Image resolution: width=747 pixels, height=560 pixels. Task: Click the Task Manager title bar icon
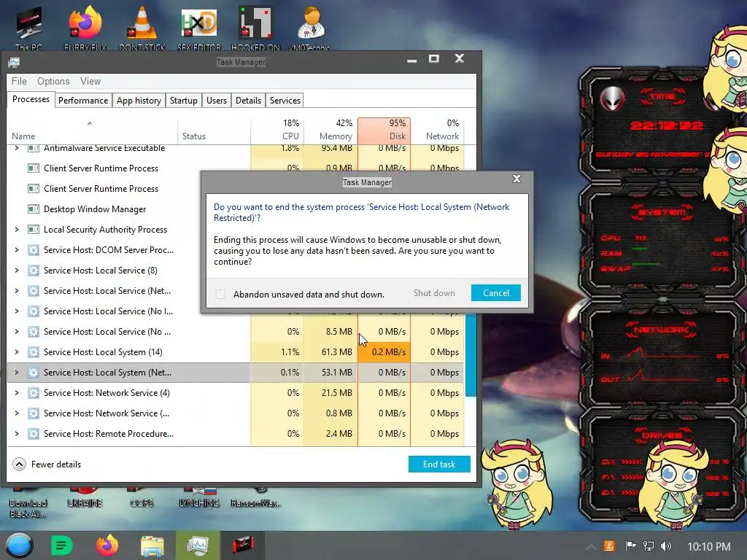pyautogui.click(x=14, y=63)
